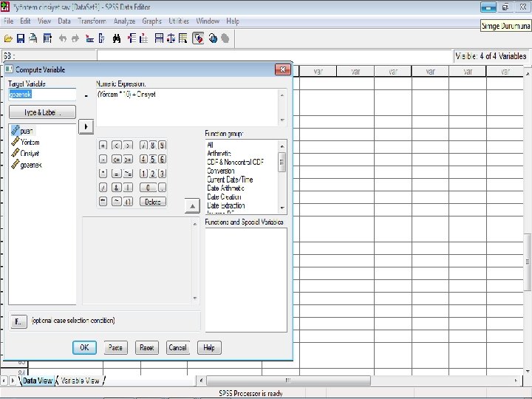Image resolution: width=532 pixels, height=399 pixels.
Task: Click the Paste button
Action: [115, 347]
